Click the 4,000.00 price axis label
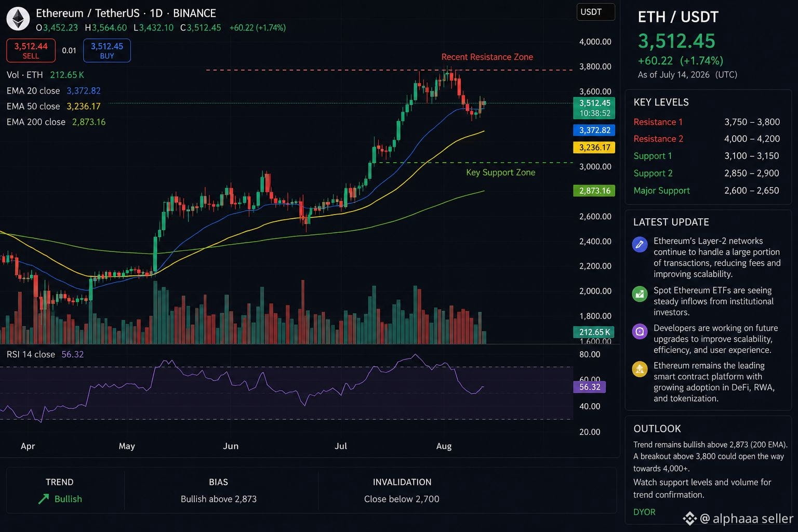Screen dimensions: 798x532 click(595, 42)
